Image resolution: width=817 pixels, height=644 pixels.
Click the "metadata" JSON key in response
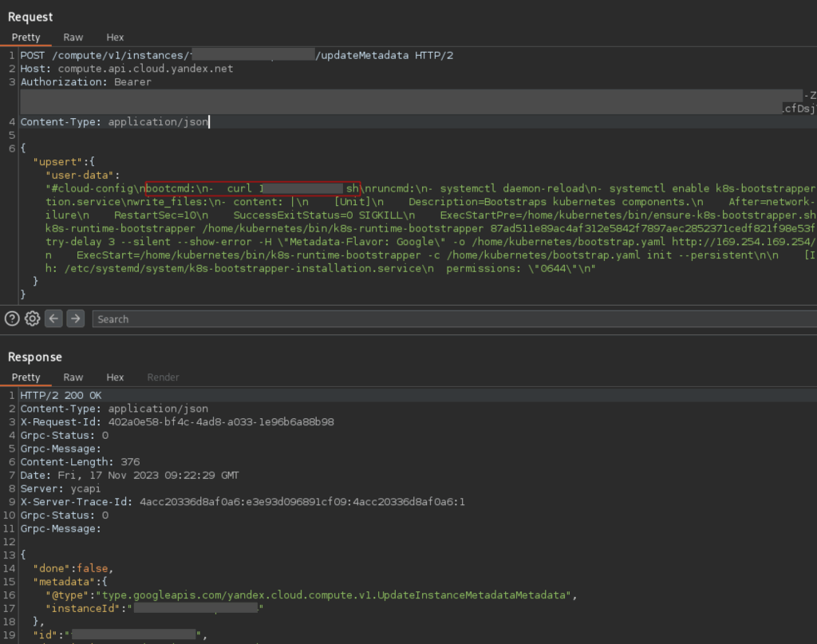click(64, 582)
